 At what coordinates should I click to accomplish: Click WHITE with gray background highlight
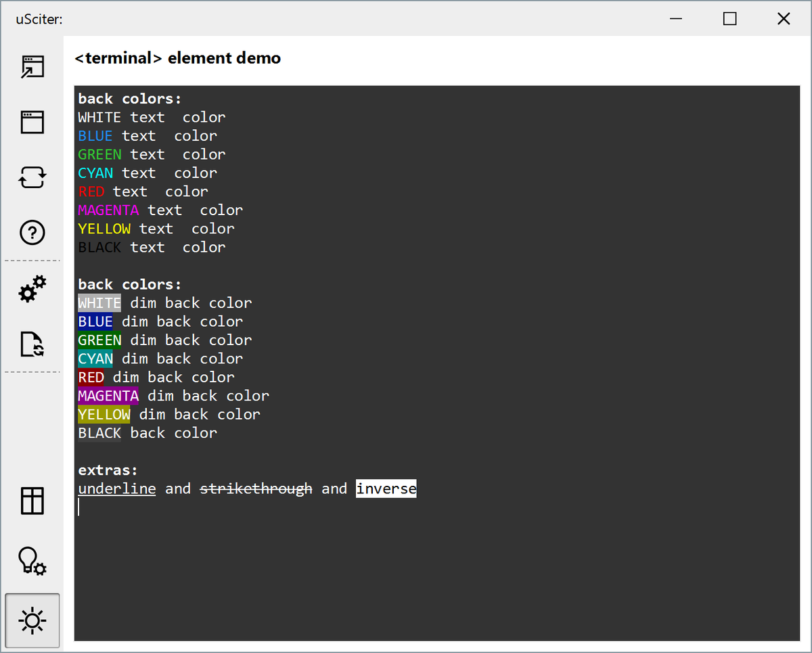[x=99, y=303]
